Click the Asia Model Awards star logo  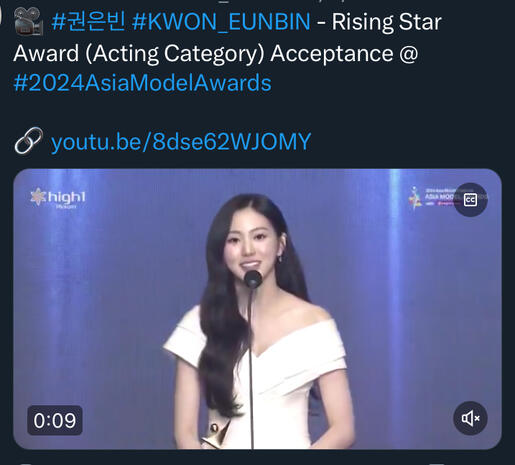pos(414,198)
